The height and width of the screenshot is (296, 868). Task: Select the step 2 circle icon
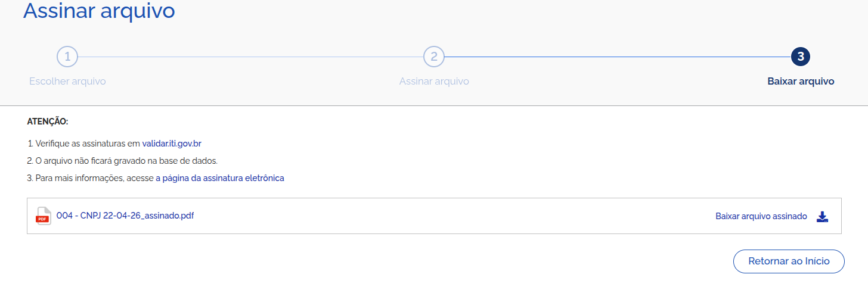[x=434, y=57]
